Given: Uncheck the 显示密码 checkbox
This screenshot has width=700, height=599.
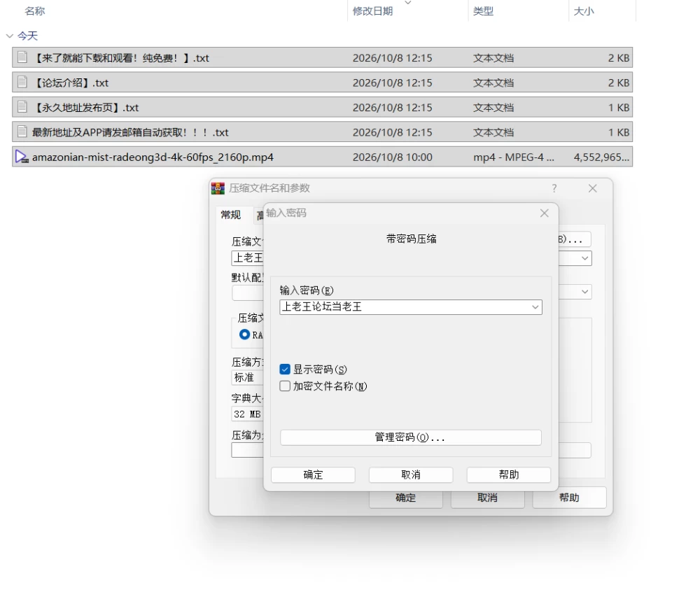Looking at the screenshot, I should coord(285,369).
